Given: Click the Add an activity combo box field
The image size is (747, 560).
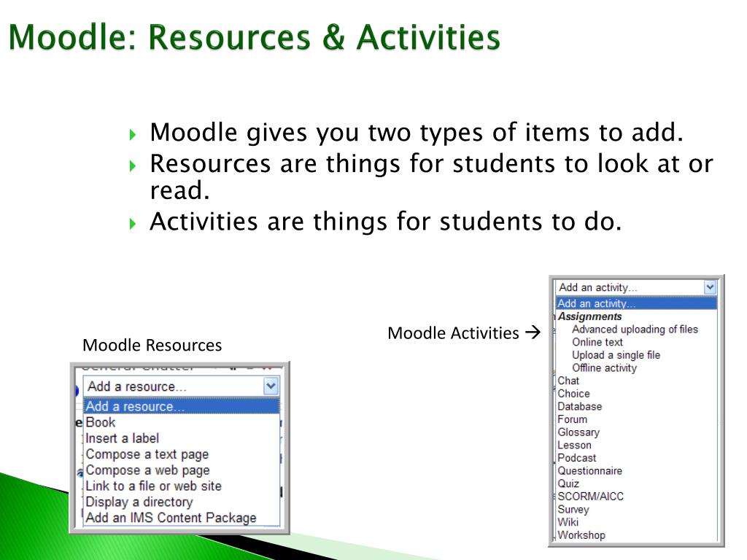Looking at the screenshot, I should (x=635, y=287).
